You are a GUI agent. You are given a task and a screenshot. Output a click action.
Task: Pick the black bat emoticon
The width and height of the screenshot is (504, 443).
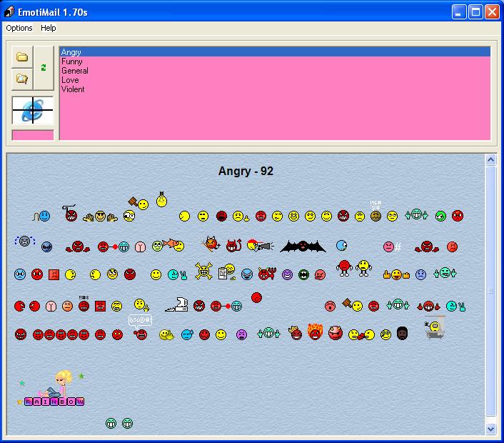[303, 246]
